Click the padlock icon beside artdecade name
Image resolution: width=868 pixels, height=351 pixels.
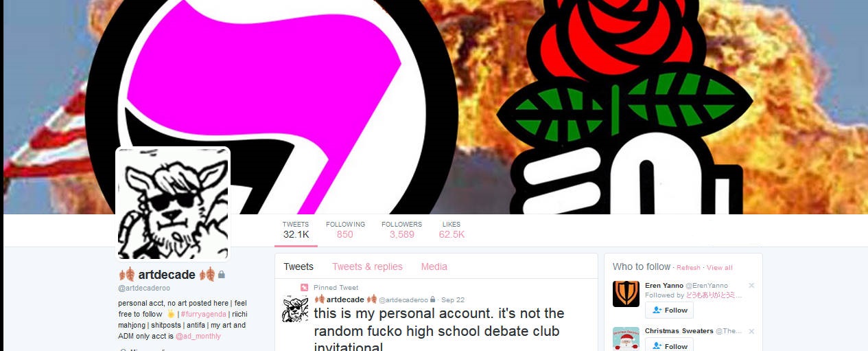coord(222,275)
